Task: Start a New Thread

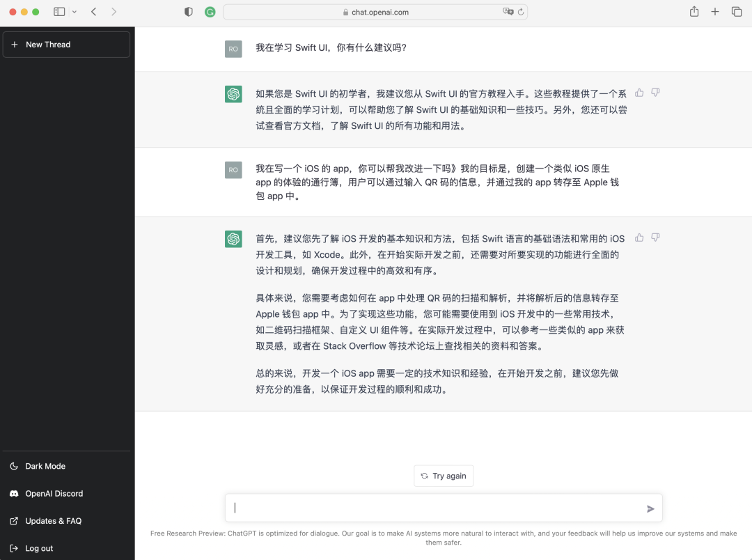Action: [66, 45]
